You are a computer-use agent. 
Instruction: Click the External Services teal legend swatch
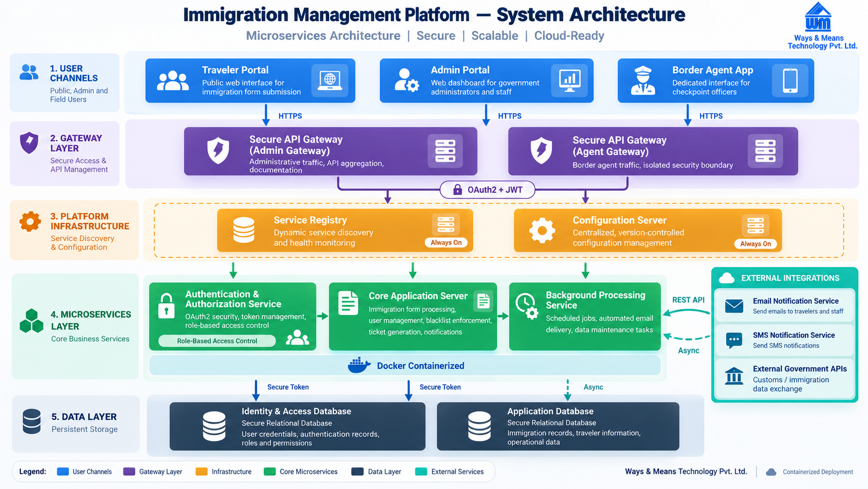(422, 472)
